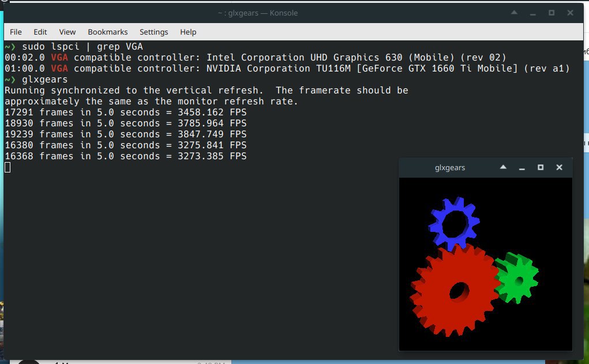Screen dimensions: 589x364
Task: Click the Intel UHD Graphics 630 output line
Action: [x=256, y=58]
